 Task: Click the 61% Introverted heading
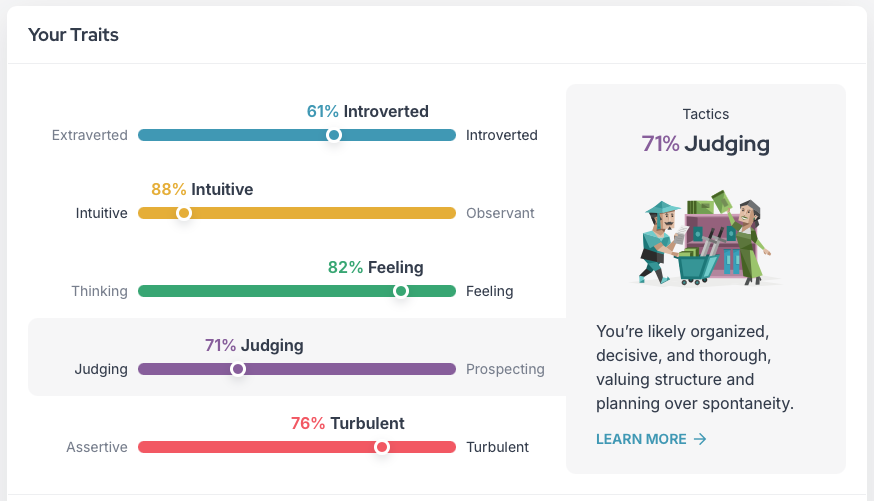[367, 111]
